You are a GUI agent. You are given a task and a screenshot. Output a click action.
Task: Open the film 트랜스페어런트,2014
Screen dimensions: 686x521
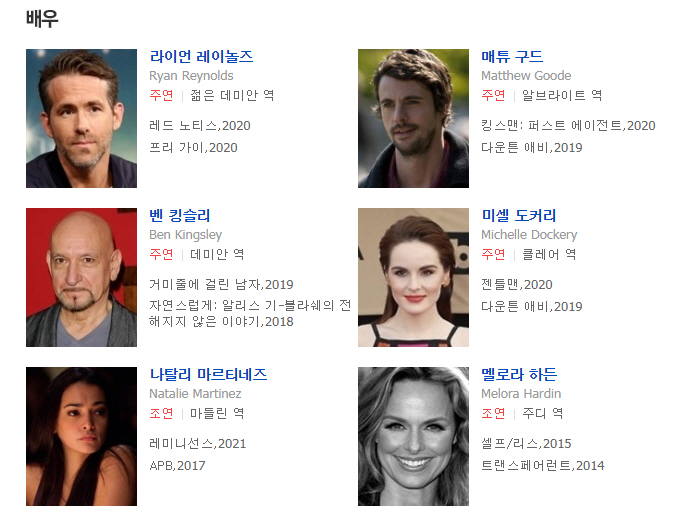(x=542, y=466)
